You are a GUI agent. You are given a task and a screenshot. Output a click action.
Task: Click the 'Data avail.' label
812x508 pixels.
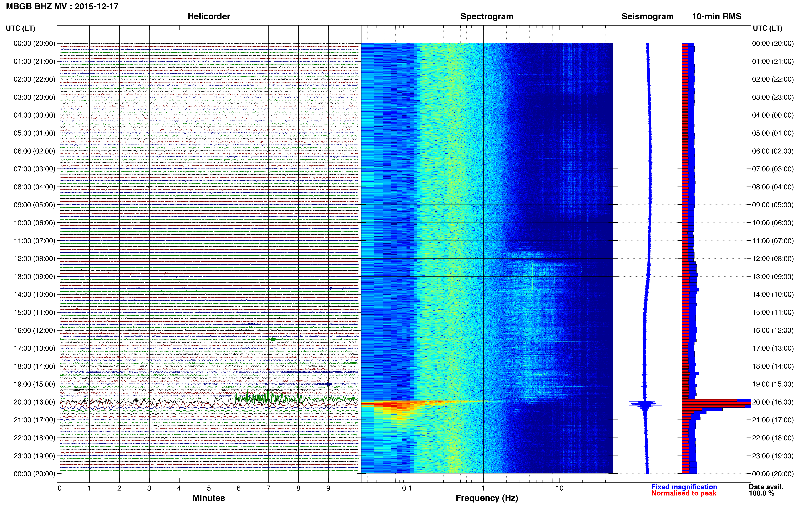coord(766,487)
